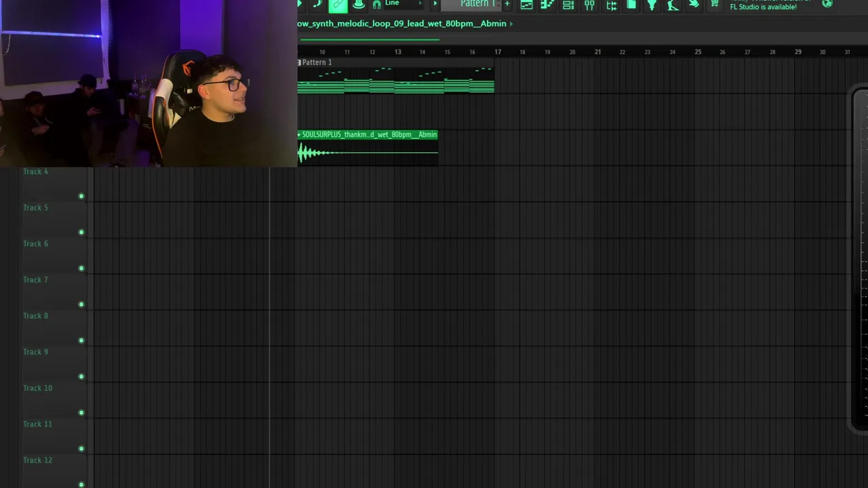Select the Track 9 label
Image resolution: width=868 pixels, height=488 pixels.
point(35,351)
